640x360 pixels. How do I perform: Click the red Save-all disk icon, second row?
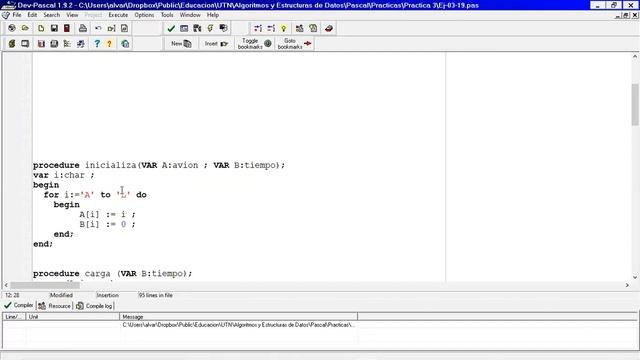pos(41,44)
